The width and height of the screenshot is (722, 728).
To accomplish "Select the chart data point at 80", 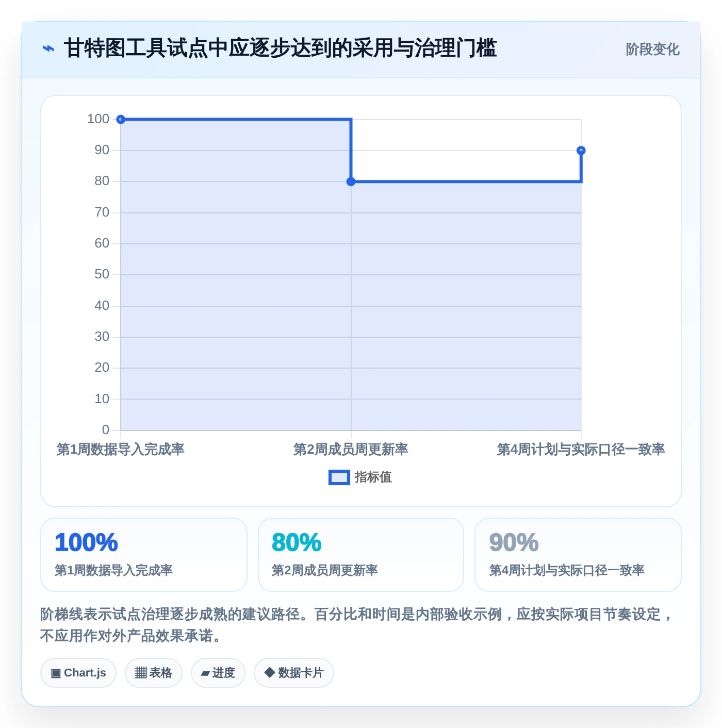I will pyautogui.click(x=351, y=181).
